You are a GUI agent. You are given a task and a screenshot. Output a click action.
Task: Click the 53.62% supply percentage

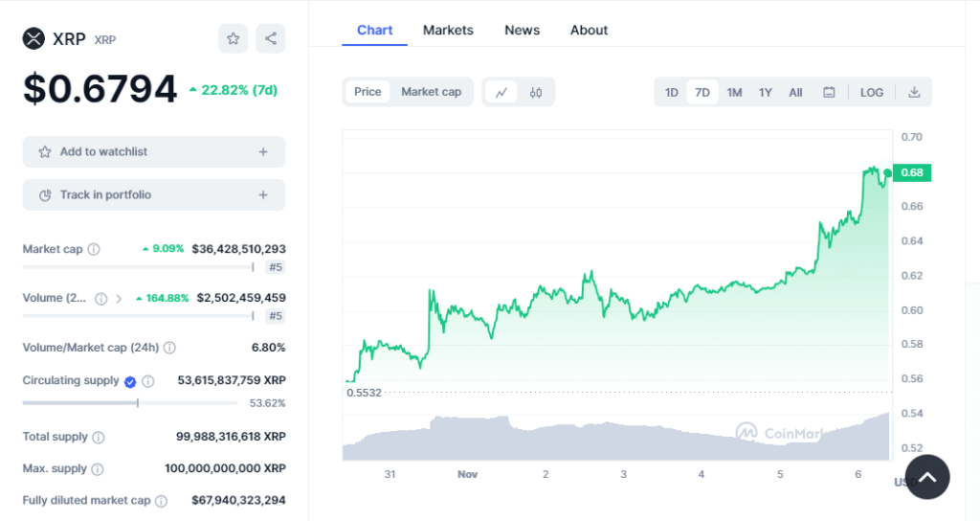point(268,403)
